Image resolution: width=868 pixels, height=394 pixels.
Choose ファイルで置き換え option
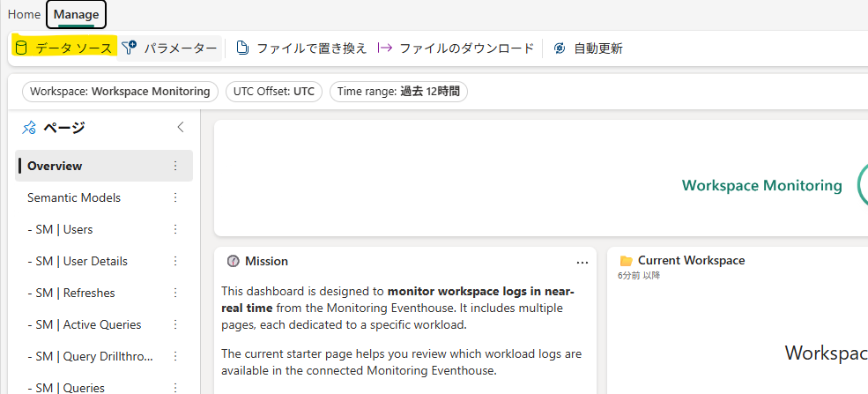(301, 48)
